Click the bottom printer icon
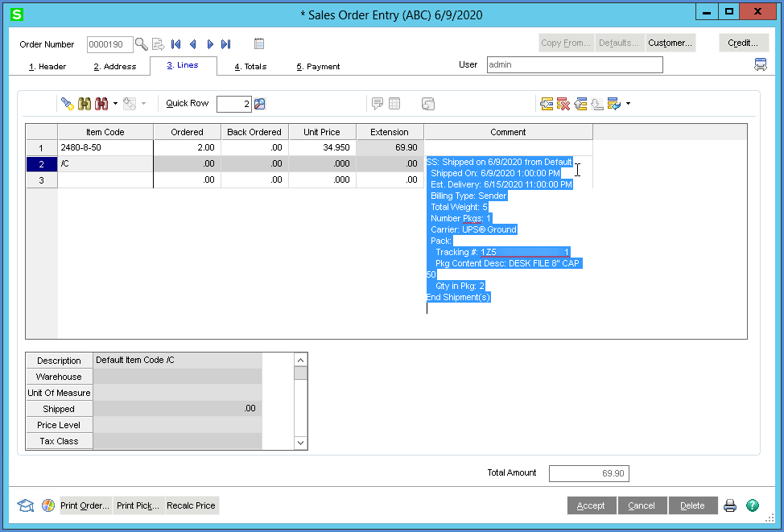Image resolution: width=784 pixels, height=532 pixels. click(x=730, y=505)
